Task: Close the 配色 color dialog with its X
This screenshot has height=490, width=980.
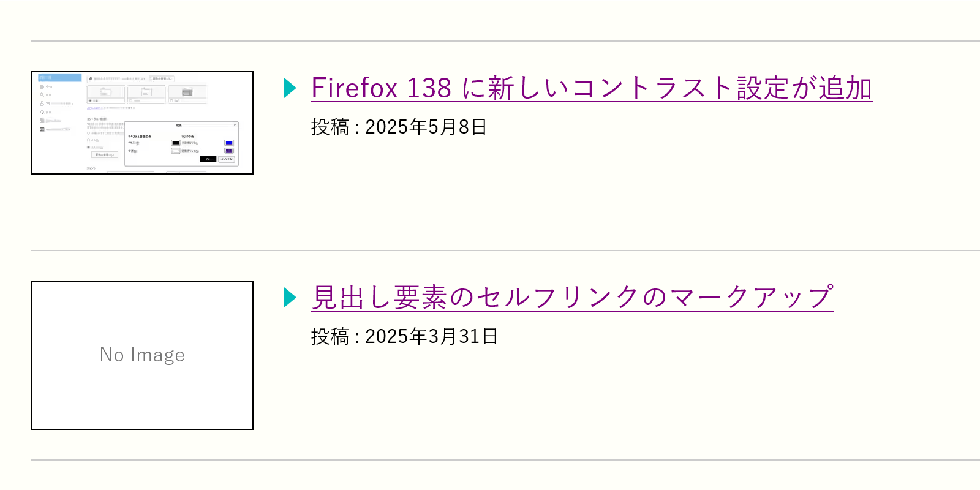Action: click(x=235, y=125)
